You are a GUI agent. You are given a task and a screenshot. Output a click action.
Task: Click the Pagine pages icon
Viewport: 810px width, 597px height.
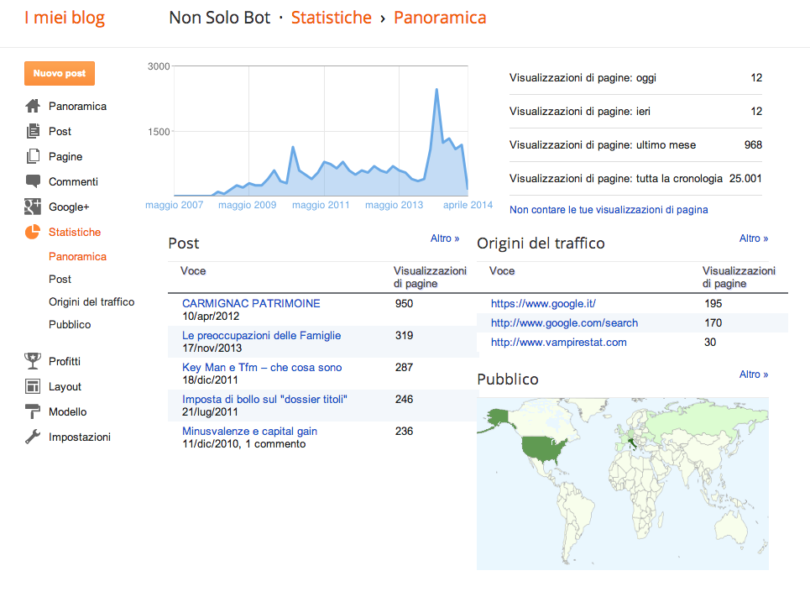pos(32,156)
